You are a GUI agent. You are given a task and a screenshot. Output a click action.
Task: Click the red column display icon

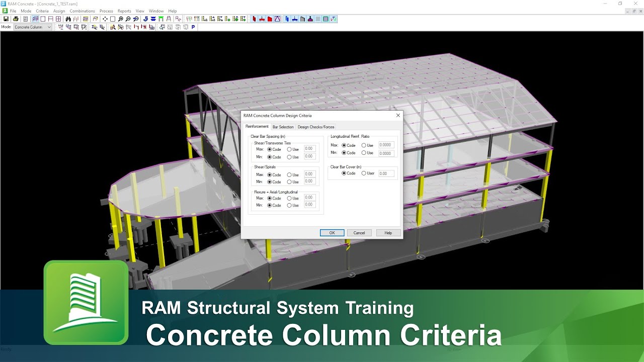click(254, 19)
